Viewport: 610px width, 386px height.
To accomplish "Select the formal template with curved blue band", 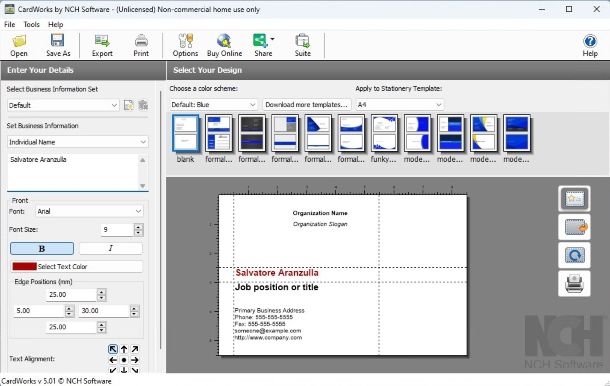I will 351,133.
